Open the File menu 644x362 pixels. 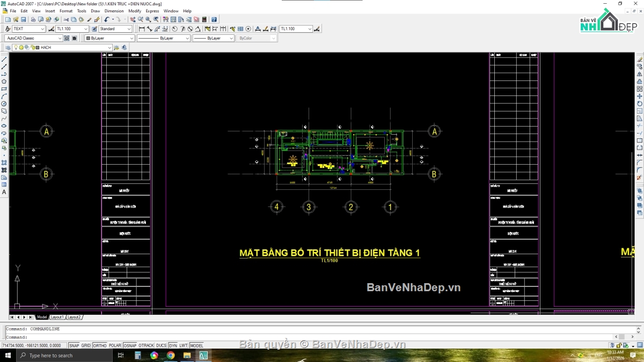pyautogui.click(x=13, y=11)
